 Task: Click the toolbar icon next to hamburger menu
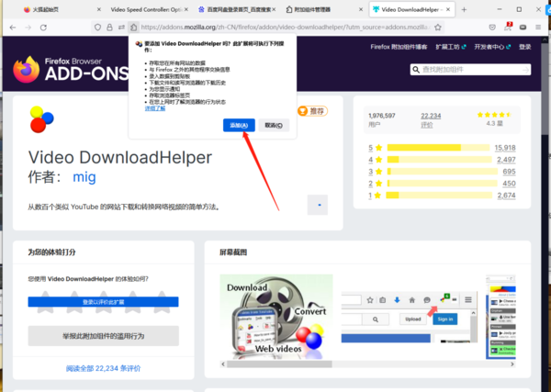pyautogui.click(x=523, y=27)
